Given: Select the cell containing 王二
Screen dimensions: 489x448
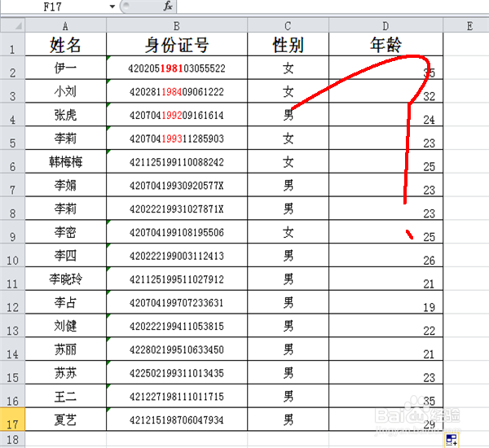Looking at the screenshot, I should coord(66,396).
